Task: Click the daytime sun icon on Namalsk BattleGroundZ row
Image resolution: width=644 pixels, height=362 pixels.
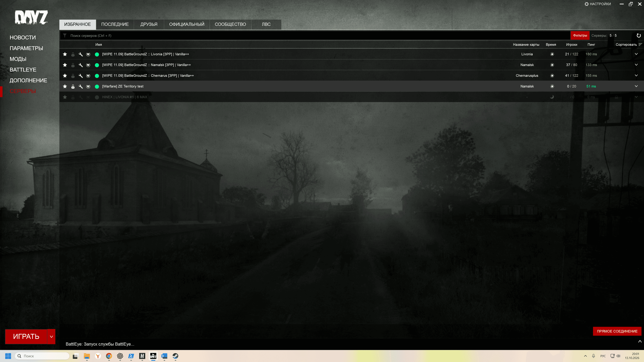Action: [x=552, y=65]
